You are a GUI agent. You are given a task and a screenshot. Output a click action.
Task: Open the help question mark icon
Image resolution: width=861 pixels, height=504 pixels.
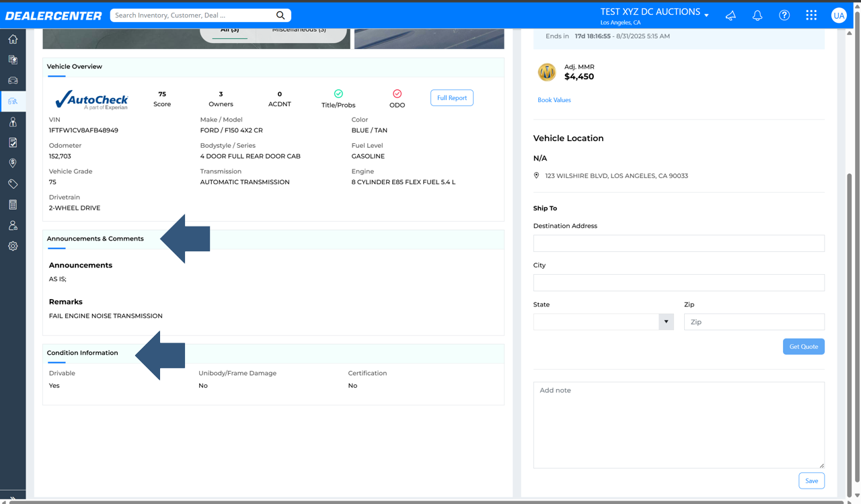(784, 15)
